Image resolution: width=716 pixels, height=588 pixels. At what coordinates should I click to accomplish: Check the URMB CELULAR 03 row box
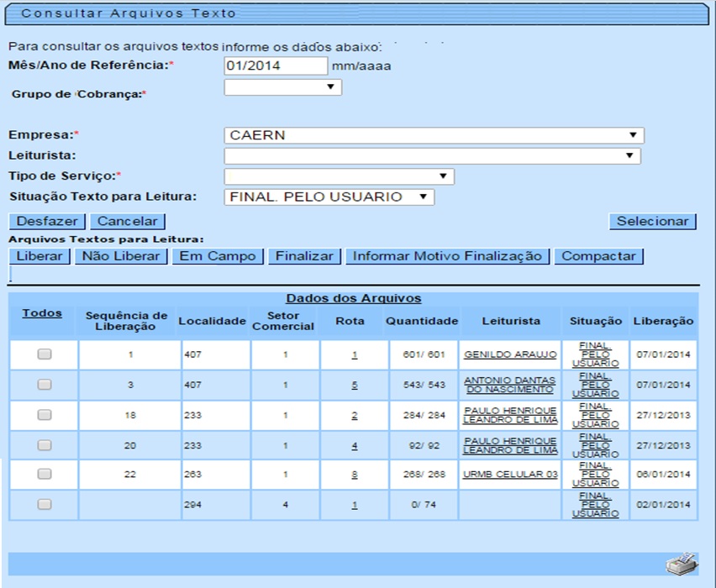pyautogui.click(x=45, y=474)
